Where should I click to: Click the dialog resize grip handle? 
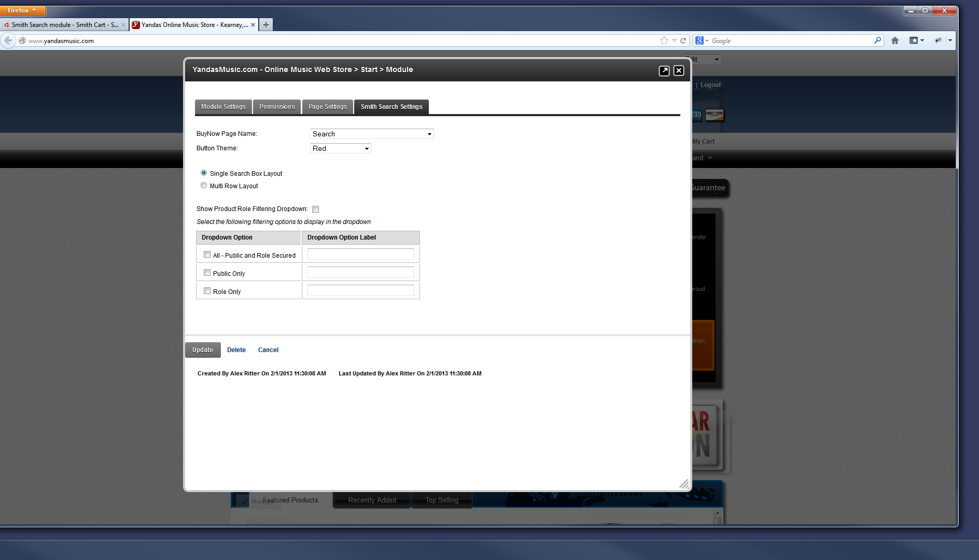[684, 484]
